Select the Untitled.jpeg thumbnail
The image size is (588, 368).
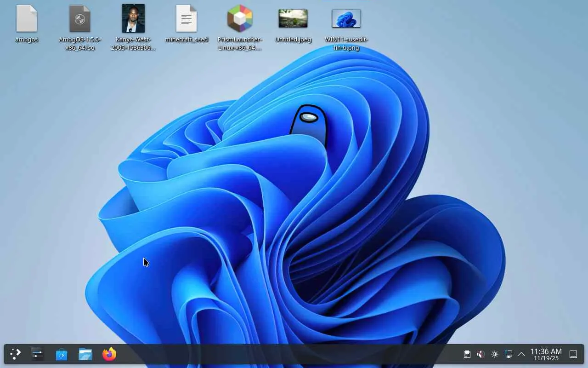point(293,19)
